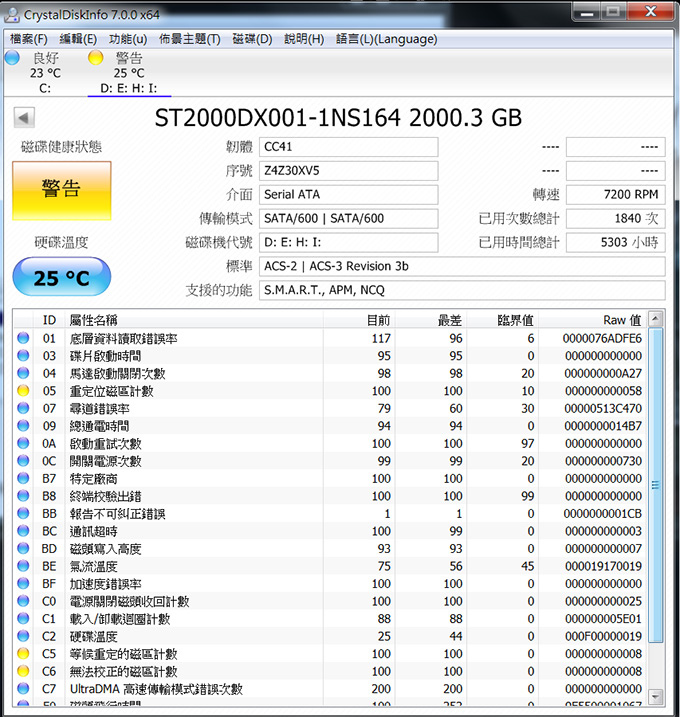Click the 1840 次 power-on count field
The width and height of the screenshot is (680, 717).
616,218
